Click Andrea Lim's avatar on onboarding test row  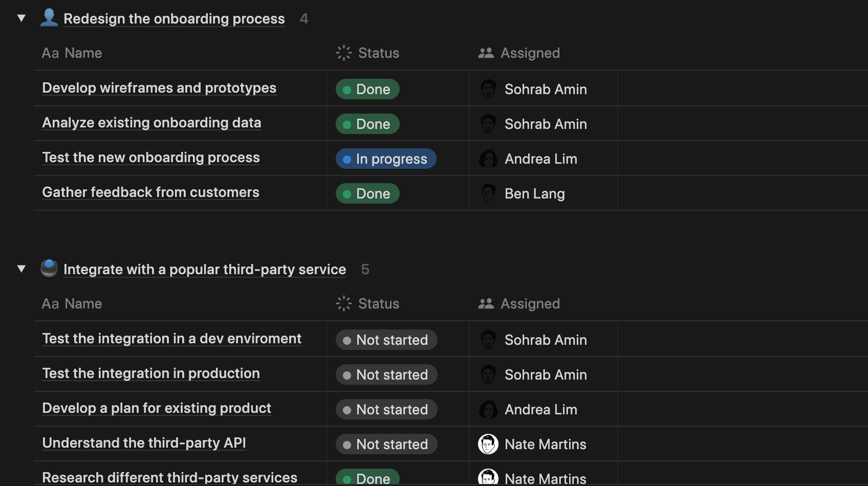[x=488, y=159]
